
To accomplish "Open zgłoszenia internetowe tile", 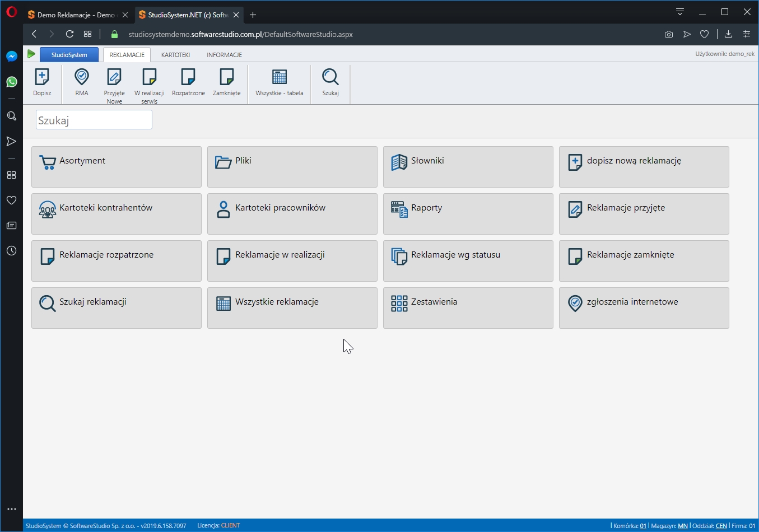I will pos(644,308).
